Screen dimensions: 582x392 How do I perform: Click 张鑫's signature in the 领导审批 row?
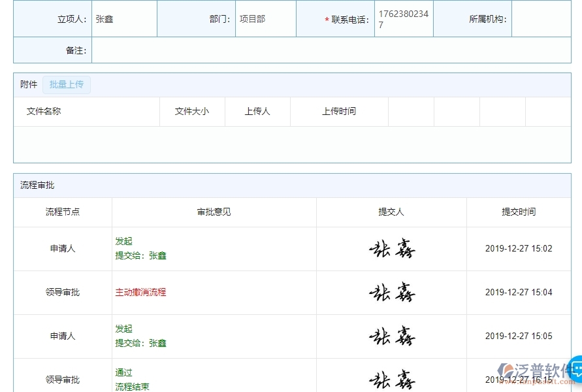pos(392,292)
